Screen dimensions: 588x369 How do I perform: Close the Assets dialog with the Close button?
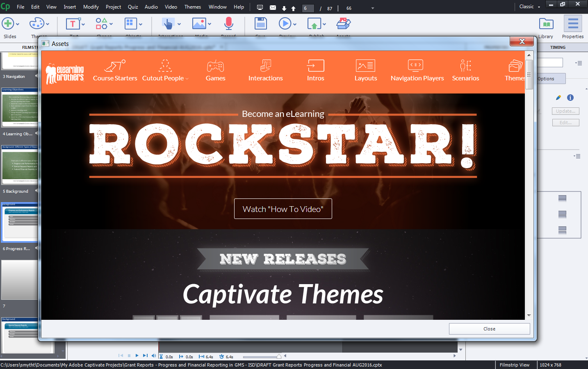(489, 328)
